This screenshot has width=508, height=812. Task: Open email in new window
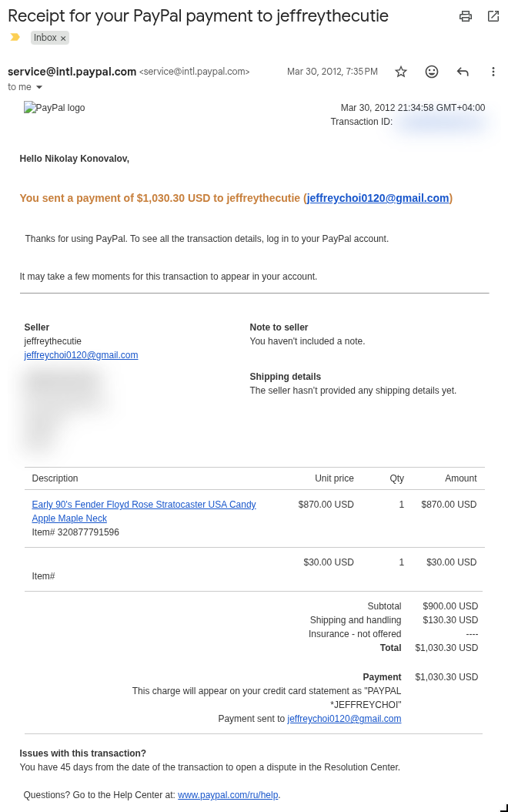[493, 16]
